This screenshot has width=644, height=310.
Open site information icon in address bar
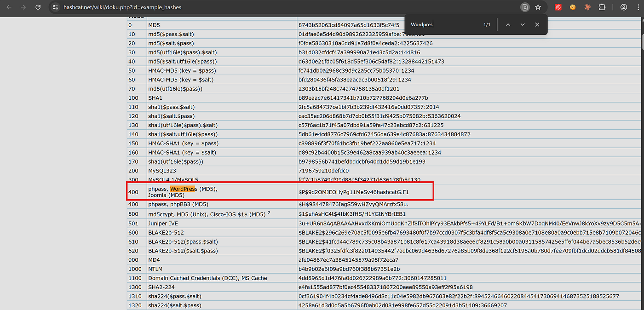point(55,7)
